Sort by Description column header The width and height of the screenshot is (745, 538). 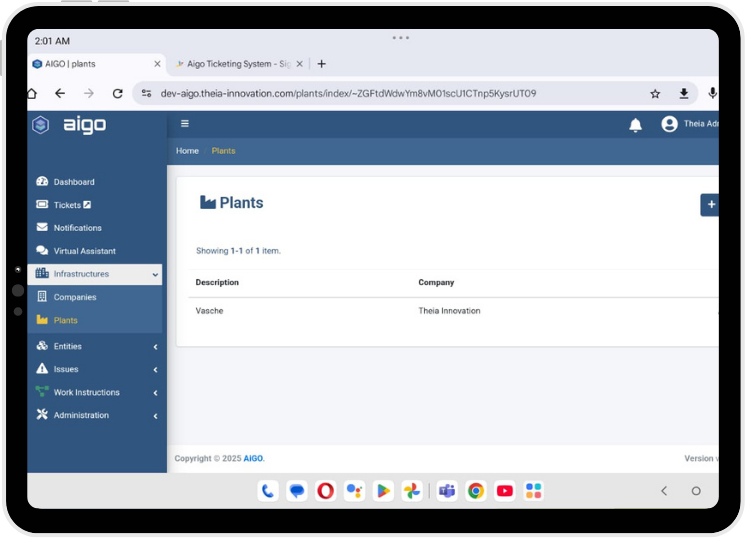coord(217,282)
